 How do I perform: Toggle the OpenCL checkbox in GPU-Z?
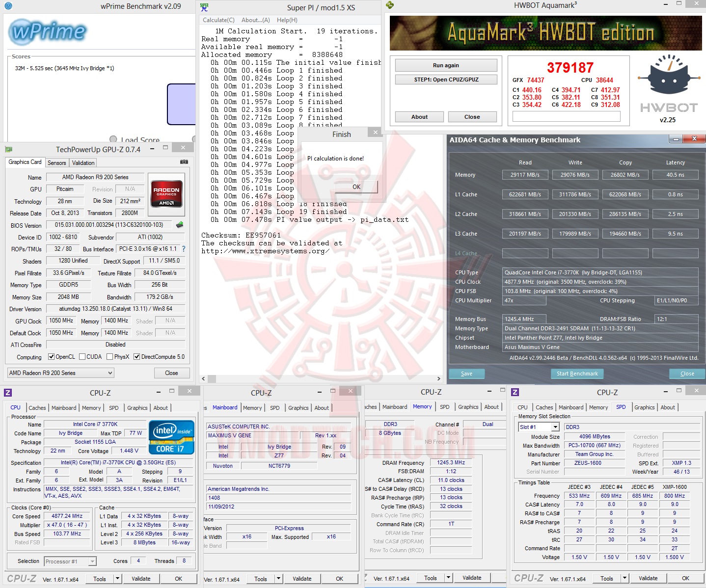pyautogui.click(x=51, y=357)
